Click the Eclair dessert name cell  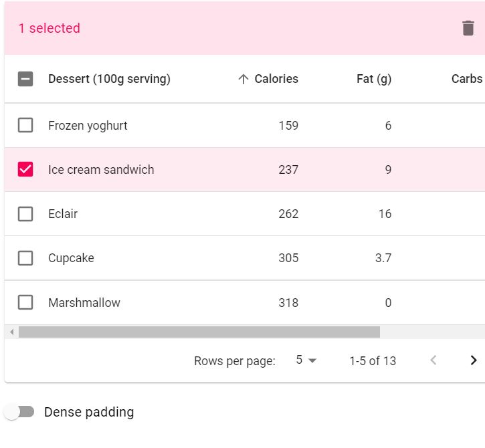63,214
